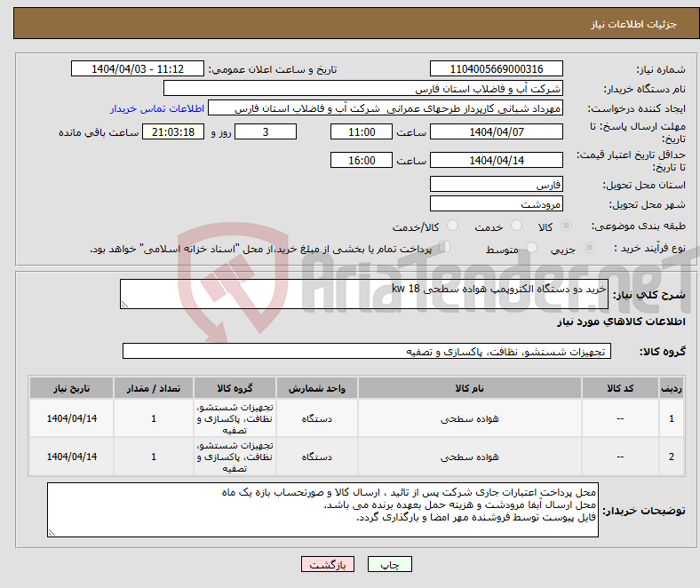Click the response deadline date 1404/04/07
The image size is (700, 588).
tap(497, 131)
